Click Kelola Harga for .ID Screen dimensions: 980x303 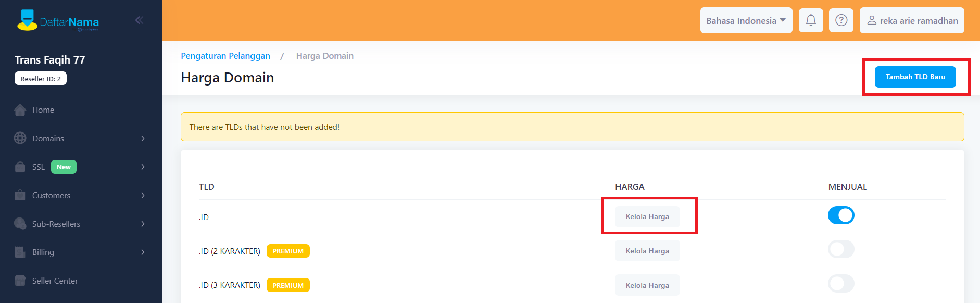point(647,216)
